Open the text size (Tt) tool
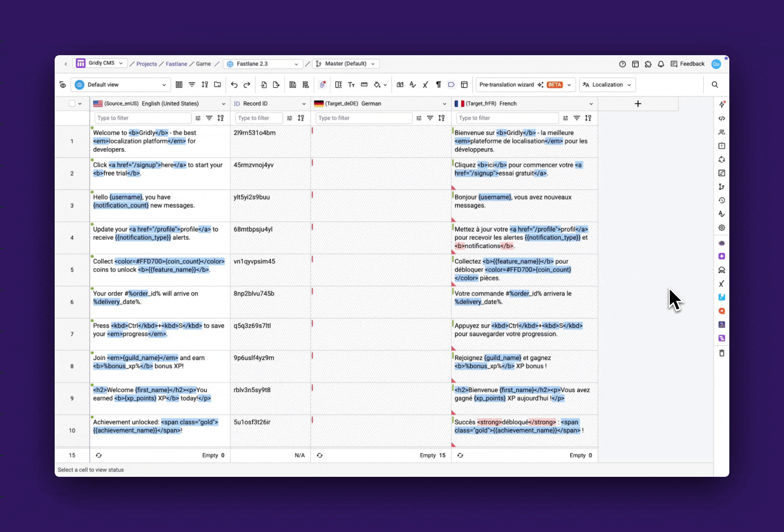Image resolution: width=784 pixels, height=532 pixels. [351, 85]
